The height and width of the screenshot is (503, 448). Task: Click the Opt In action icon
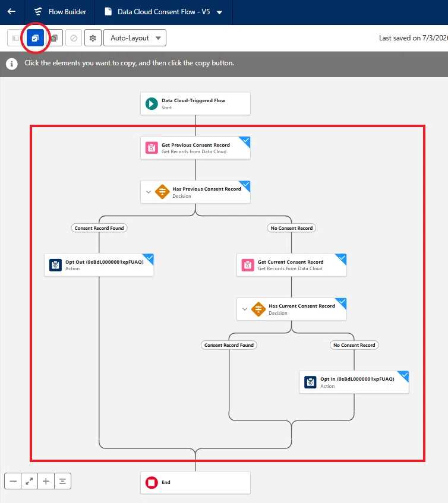coord(310,382)
